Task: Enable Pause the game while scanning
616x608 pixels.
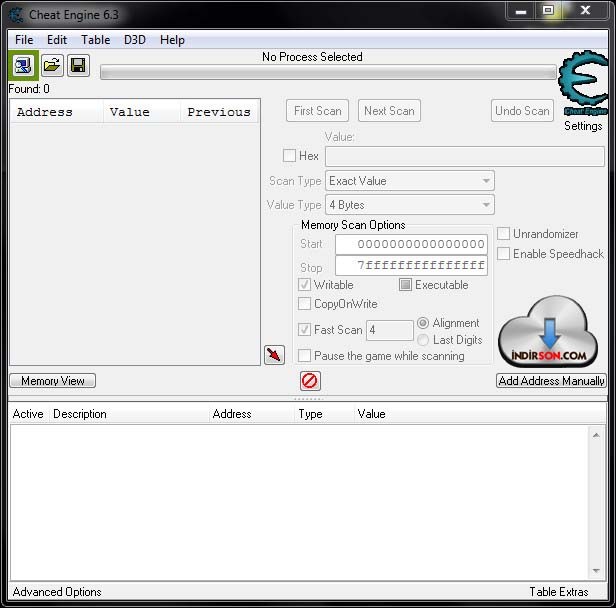Action: tap(304, 356)
